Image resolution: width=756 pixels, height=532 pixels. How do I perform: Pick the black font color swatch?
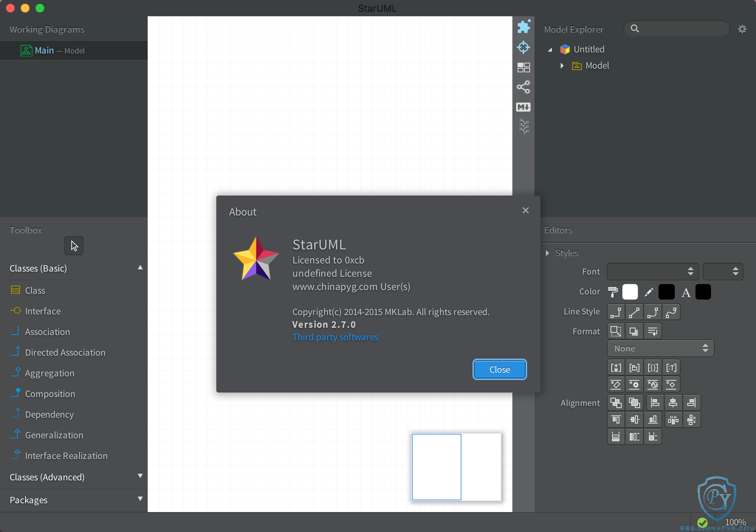coord(703,292)
